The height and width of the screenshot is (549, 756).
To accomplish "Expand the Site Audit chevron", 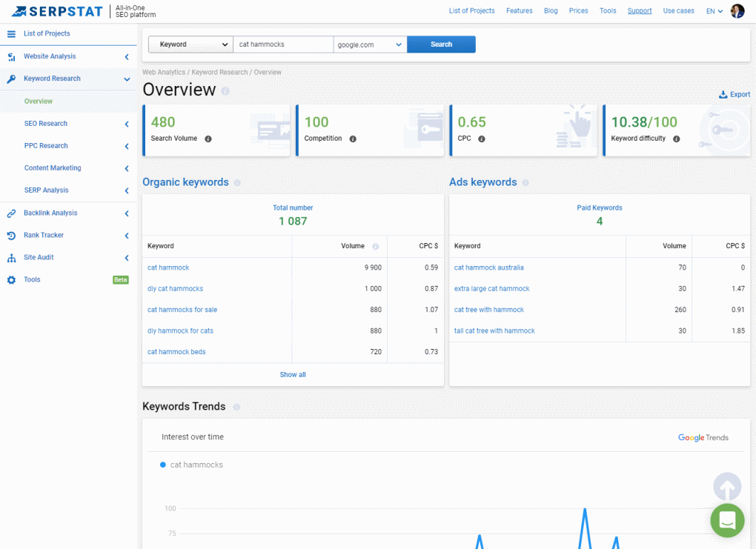I will tap(127, 257).
